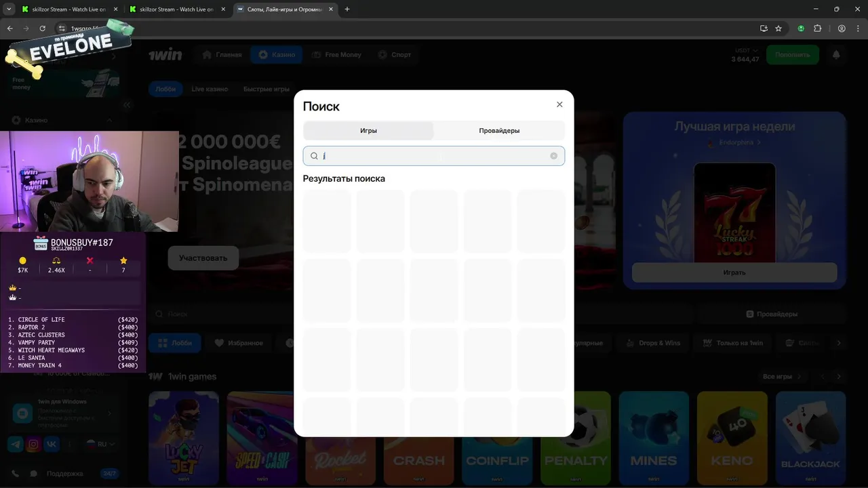
Task: Open the Coinflip game thumbnail
Action: (497, 461)
